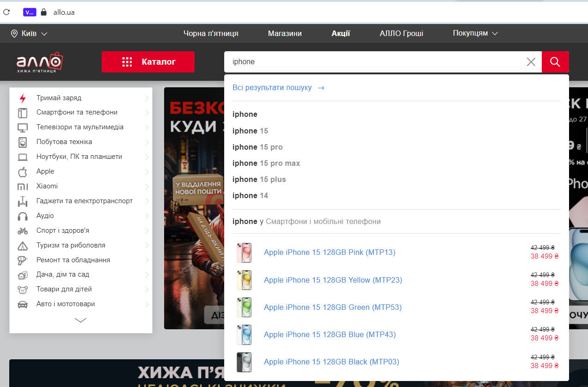Click the ALLO logo
The height and width of the screenshot is (387, 588).
[39, 62]
